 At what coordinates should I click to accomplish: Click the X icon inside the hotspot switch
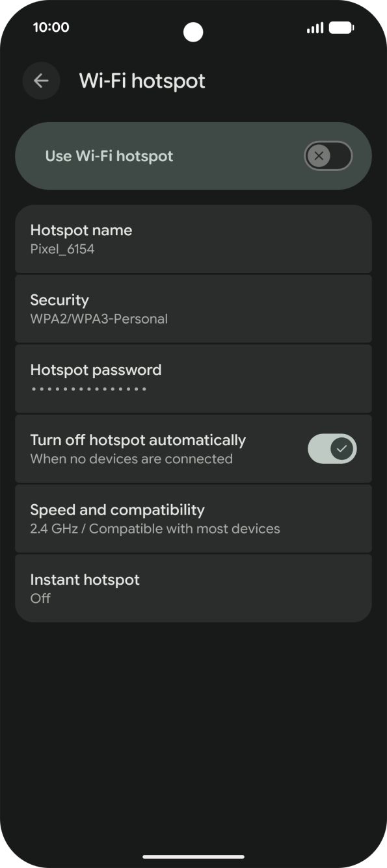point(318,156)
